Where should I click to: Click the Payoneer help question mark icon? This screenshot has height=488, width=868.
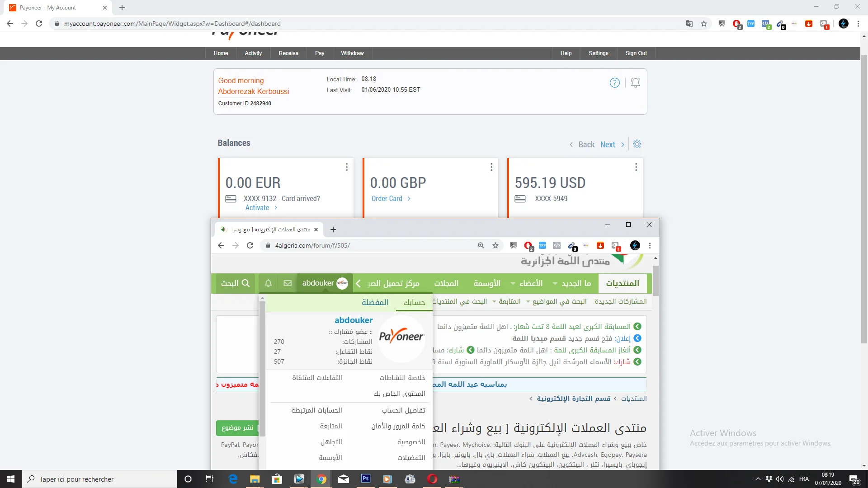[x=614, y=83]
